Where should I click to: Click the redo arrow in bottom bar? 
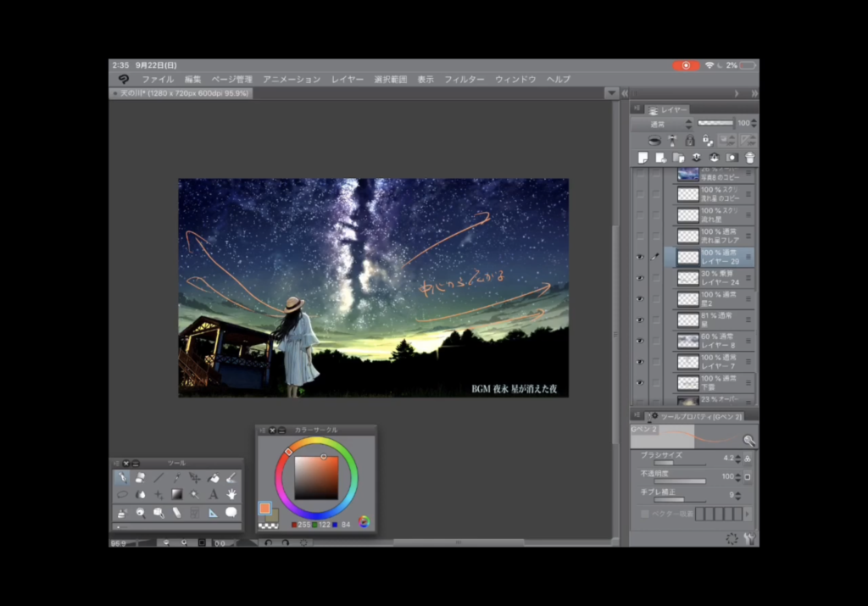tap(286, 543)
